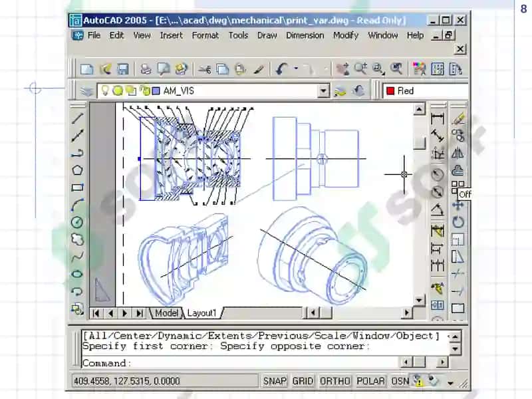Select the Polyline tool
Viewport: 532px width, 399px height.
tap(77, 153)
